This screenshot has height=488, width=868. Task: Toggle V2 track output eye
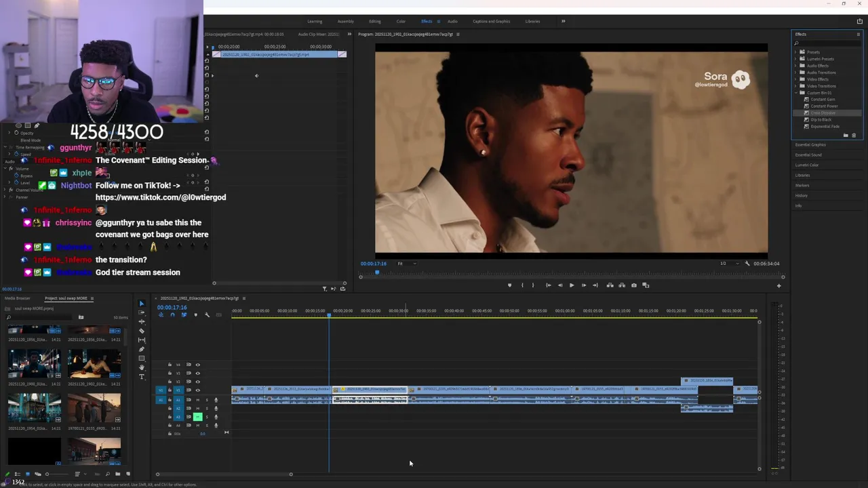pos(198,382)
